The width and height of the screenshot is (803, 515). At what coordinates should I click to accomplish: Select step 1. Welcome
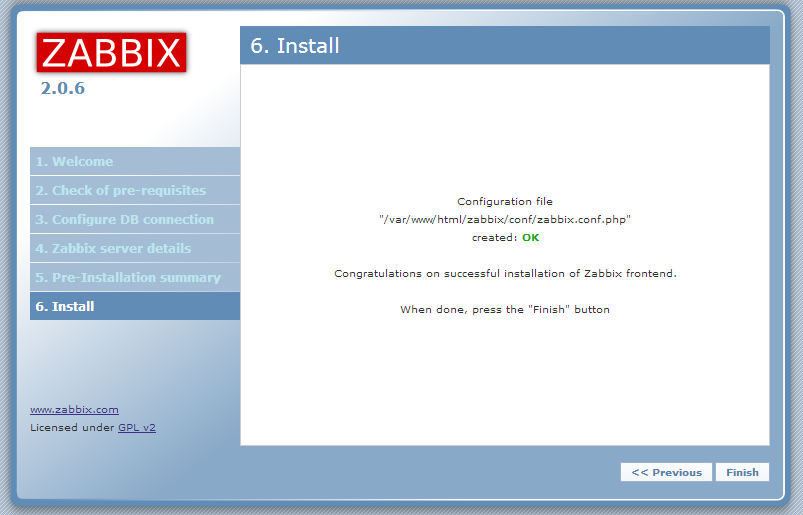tap(135, 161)
